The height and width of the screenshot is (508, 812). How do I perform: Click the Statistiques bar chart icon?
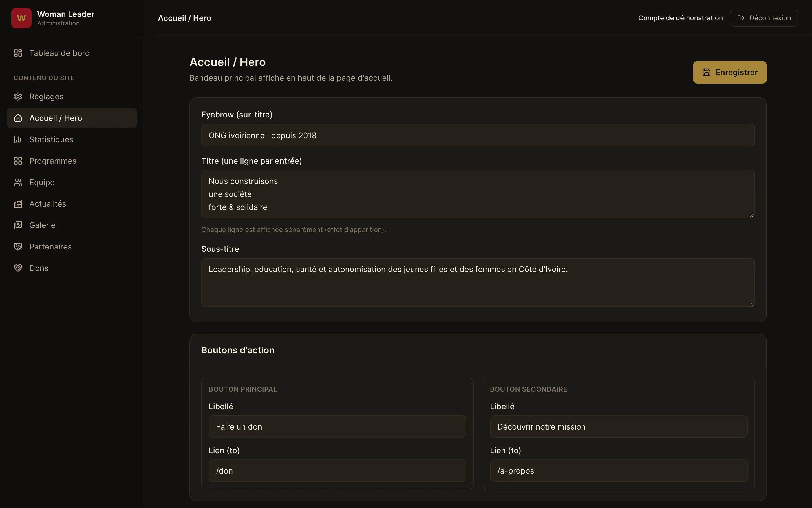[x=18, y=139]
